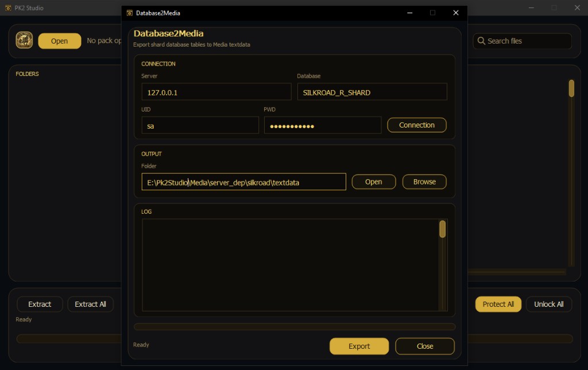Click the Database2Media export progress bar
This screenshot has height=370, width=588.
pos(295,327)
